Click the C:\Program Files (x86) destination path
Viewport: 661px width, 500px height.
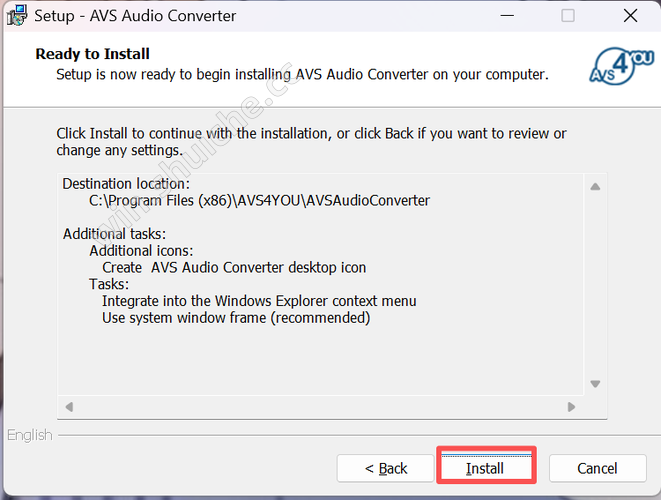pyautogui.click(x=259, y=200)
